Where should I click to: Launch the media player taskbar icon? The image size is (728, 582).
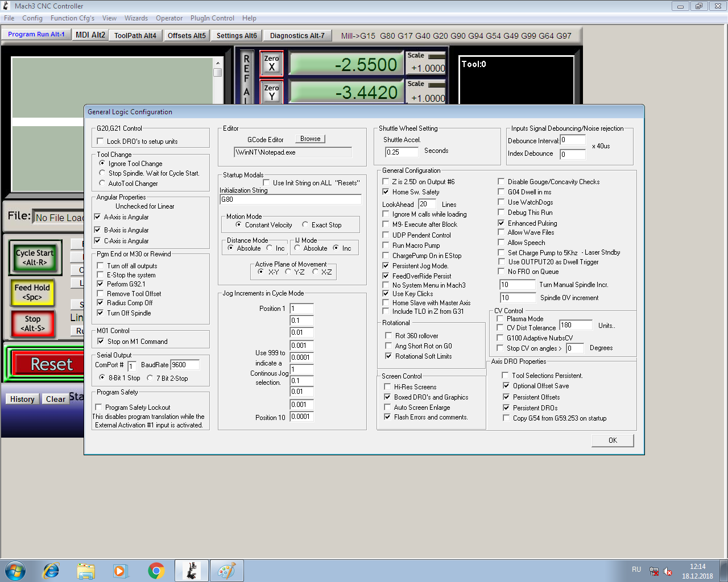pos(120,571)
